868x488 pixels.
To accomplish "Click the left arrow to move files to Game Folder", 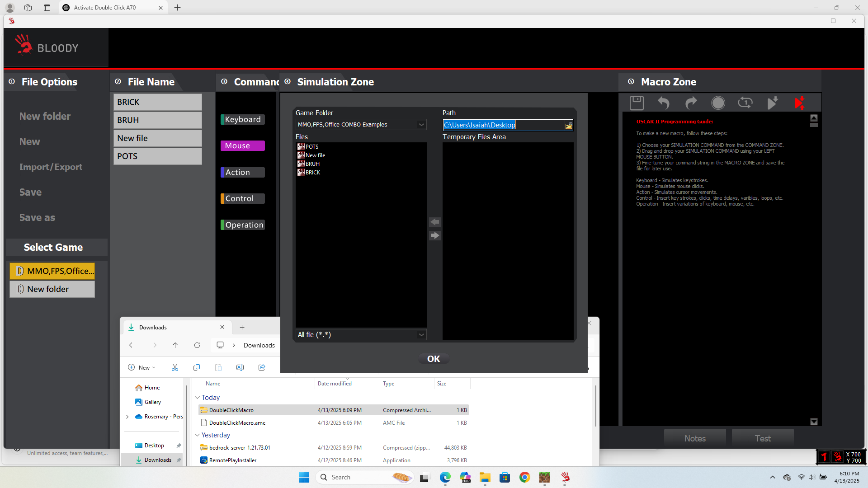I will tap(434, 222).
